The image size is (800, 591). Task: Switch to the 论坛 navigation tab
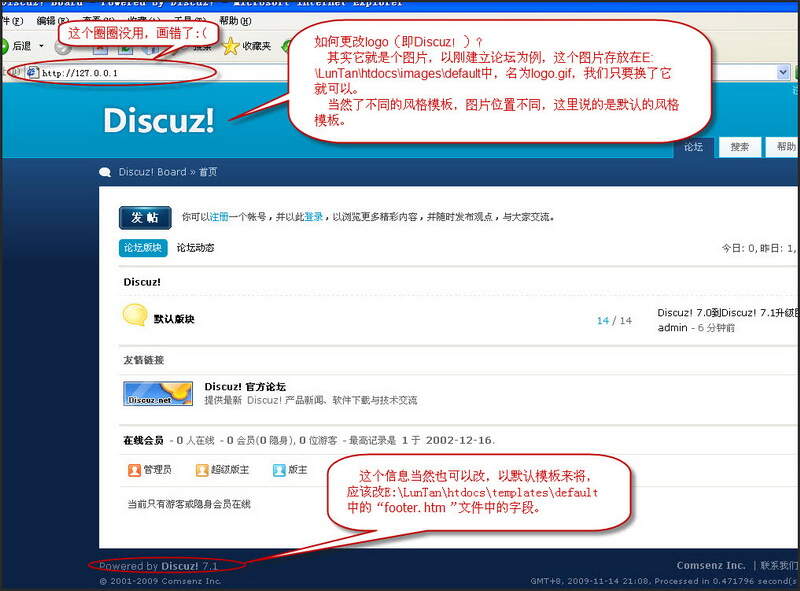[x=693, y=147]
